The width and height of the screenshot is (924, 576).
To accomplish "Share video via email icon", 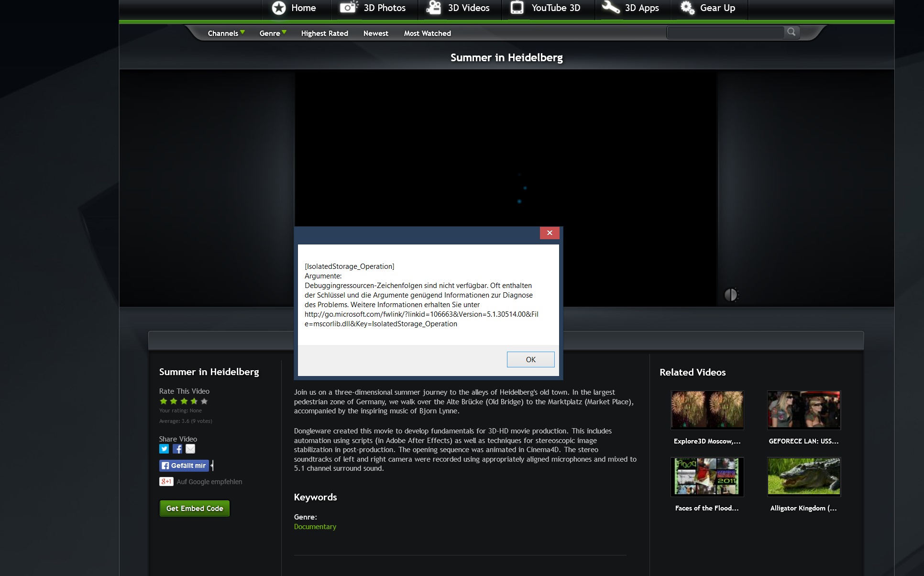I will pyautogui.click(x=190, y=449).
